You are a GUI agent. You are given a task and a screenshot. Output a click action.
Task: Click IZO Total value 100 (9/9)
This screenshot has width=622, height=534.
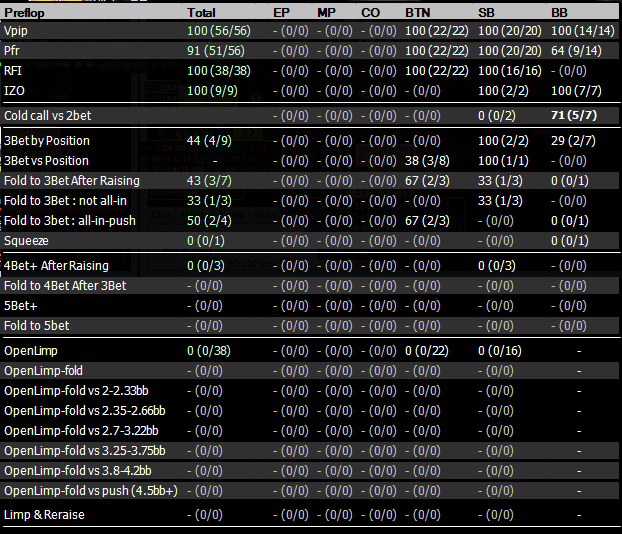[x=213, y=91]
